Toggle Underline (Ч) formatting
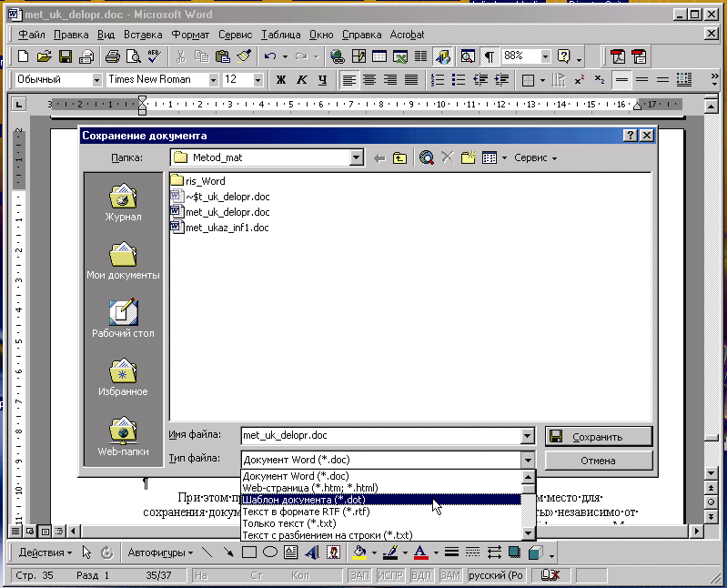The image size is (727, 588). point(323,80)
